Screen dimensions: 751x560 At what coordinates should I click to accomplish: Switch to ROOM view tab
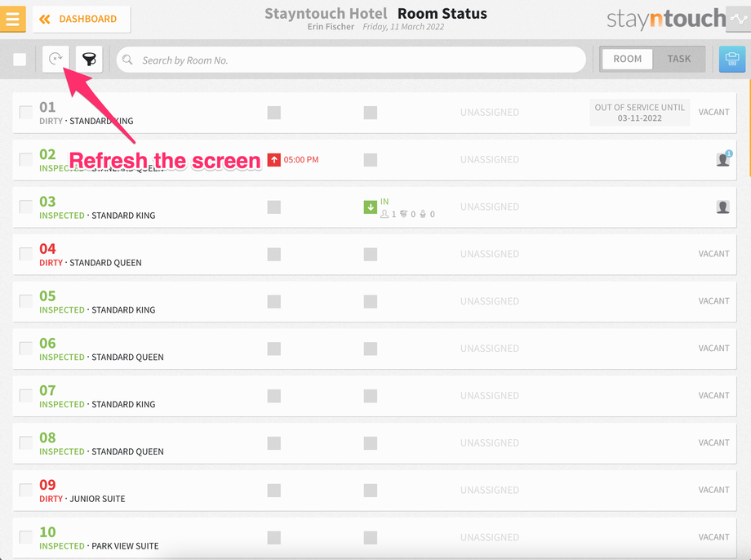coord(627,59)
